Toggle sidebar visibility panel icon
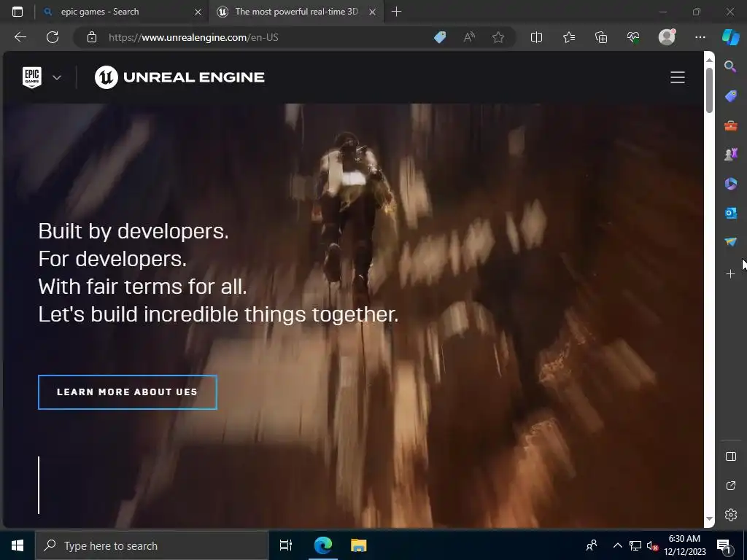Screen dimensions: 747x560 tap(731, 456)
